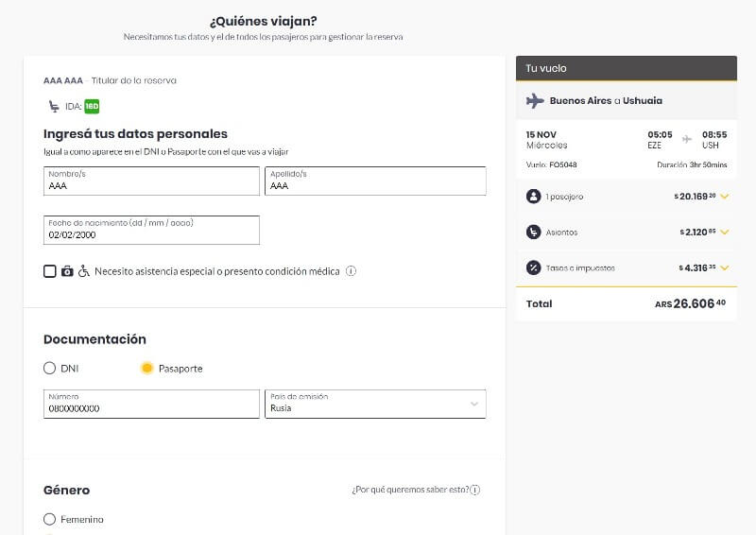Expand the Asientos price breakdown

[x=724, y=232]
